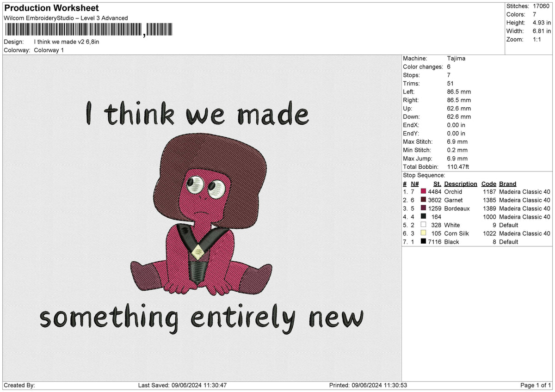The height and width of the screenshot is (392, 555).
Task: Click the Height value 4.93 in
Action: [542, 23]
